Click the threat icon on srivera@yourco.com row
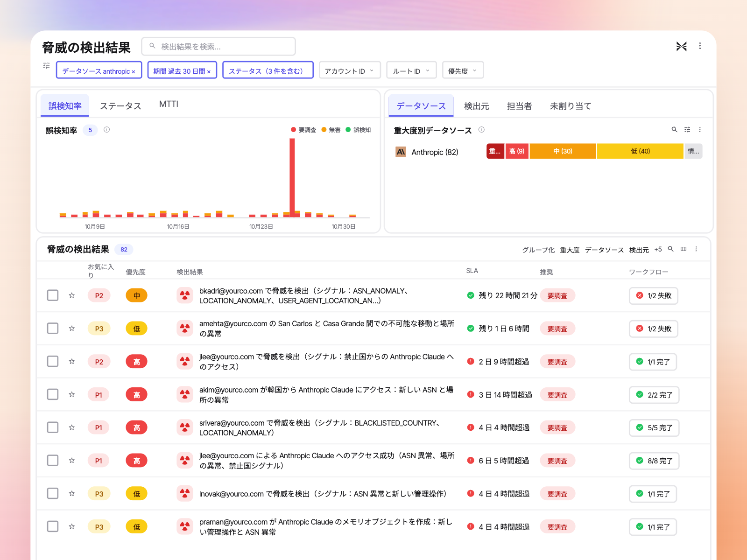The image size is (747, 560). pos(185,427)
